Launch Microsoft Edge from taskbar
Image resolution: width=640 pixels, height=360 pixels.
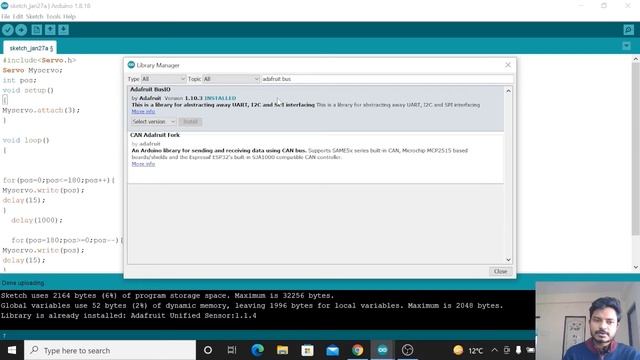pos(258,350)
